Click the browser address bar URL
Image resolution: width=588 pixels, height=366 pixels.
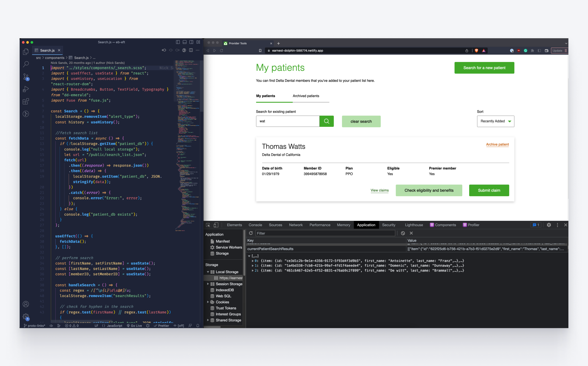coord(297,51)
